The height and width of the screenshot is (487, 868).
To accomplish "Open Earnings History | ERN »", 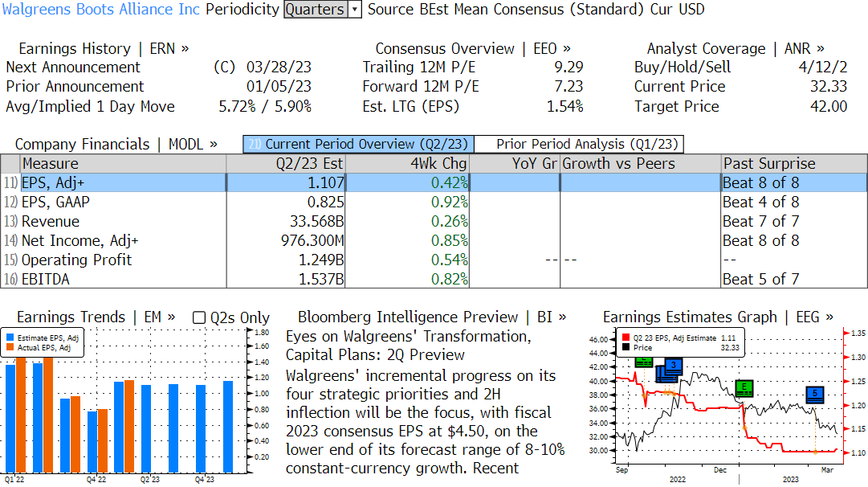I will click(104, 49).
